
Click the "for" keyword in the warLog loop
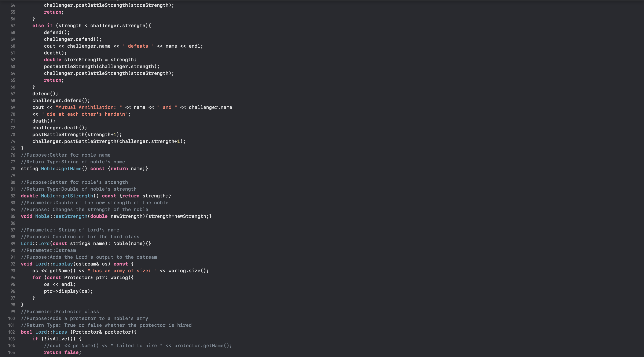click(36, 278)
